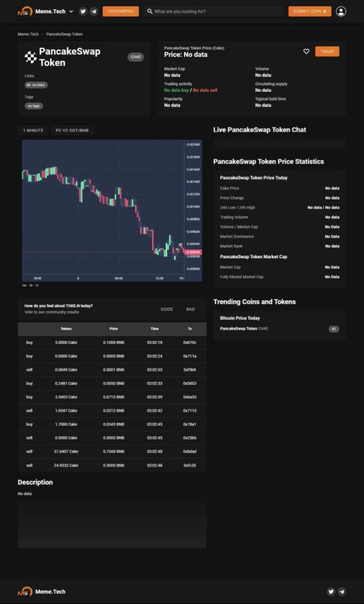Open transaction 0x711a
Viewport: 364px width, 604px height.
pos(190,356)
